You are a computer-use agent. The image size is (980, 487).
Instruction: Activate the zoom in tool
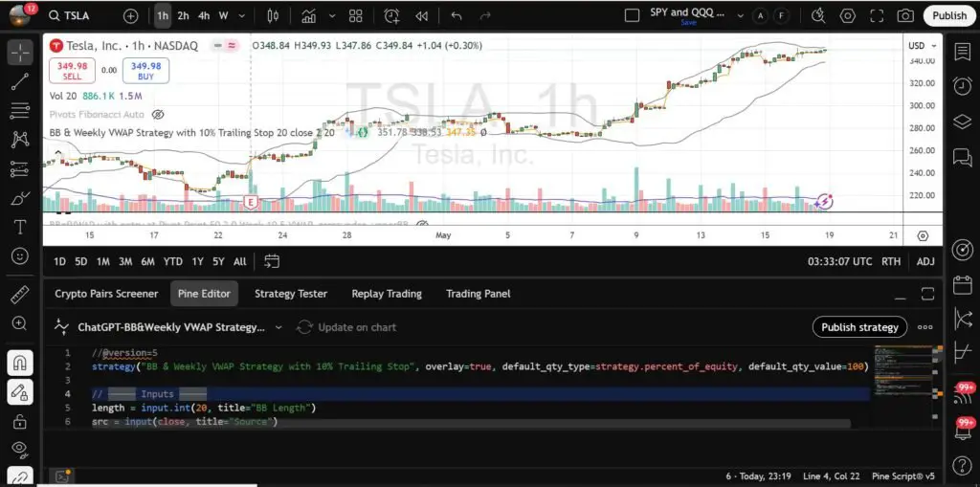click(x=20, y=323)
